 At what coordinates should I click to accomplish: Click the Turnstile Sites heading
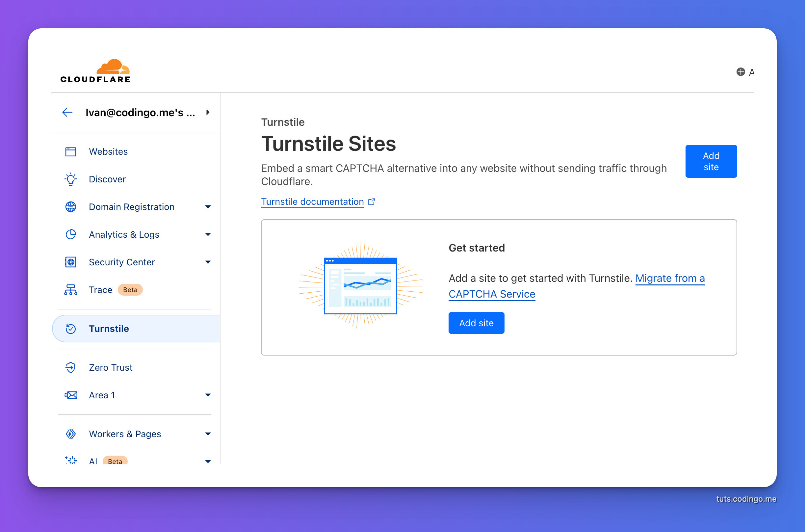click(x=328, y=144)
